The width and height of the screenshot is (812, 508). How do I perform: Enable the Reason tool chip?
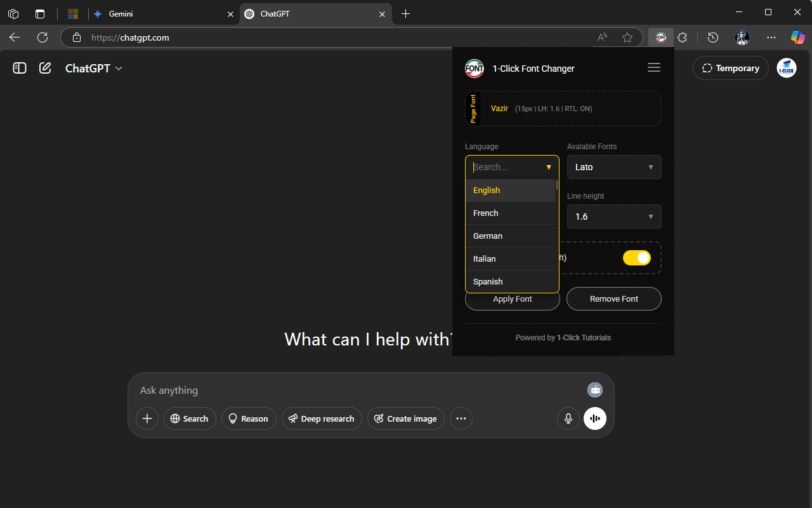[249, 418]
